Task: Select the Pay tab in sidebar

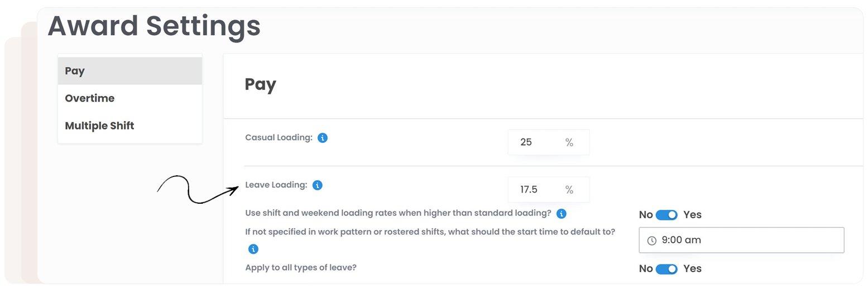Action: coord(130,71)
